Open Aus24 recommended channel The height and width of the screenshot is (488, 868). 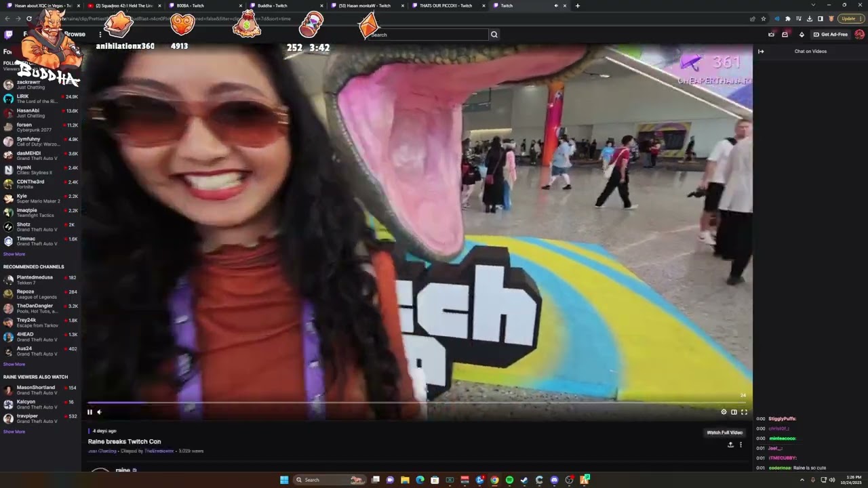[41, 351]
